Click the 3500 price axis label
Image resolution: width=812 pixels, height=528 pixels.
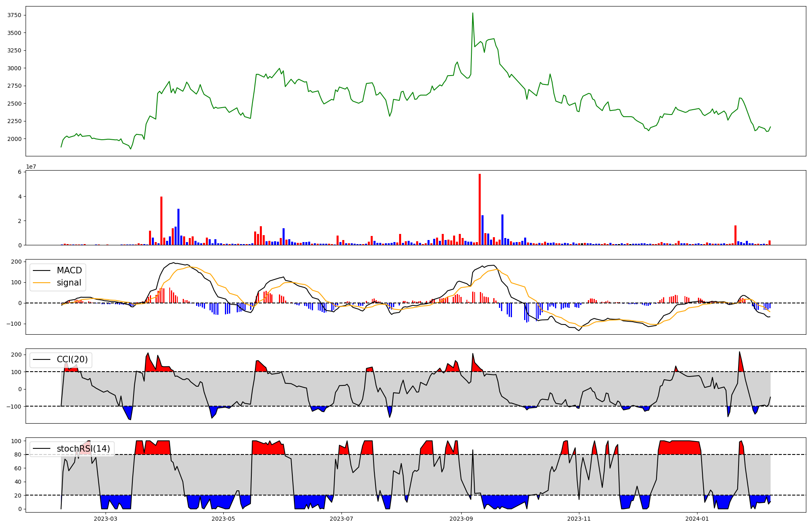click(14, 33)
